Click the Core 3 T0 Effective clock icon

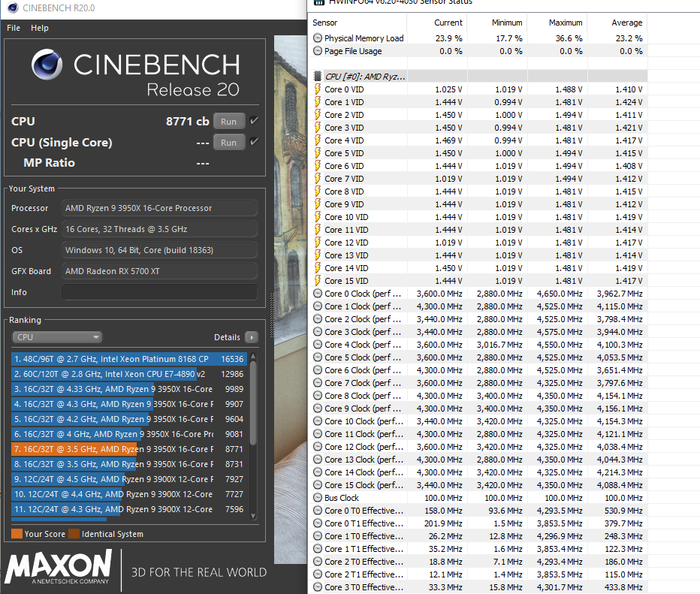pos(318,587)
